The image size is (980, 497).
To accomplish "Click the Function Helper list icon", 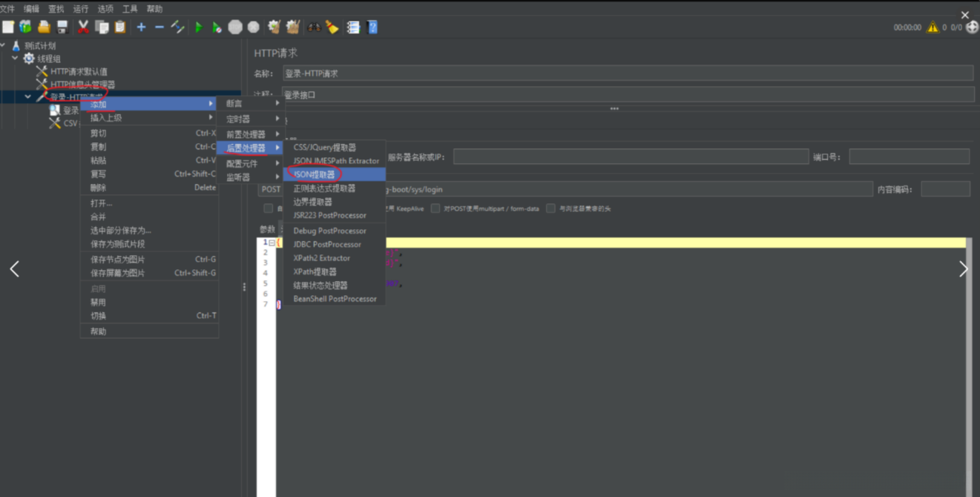I will coord(353,27).
